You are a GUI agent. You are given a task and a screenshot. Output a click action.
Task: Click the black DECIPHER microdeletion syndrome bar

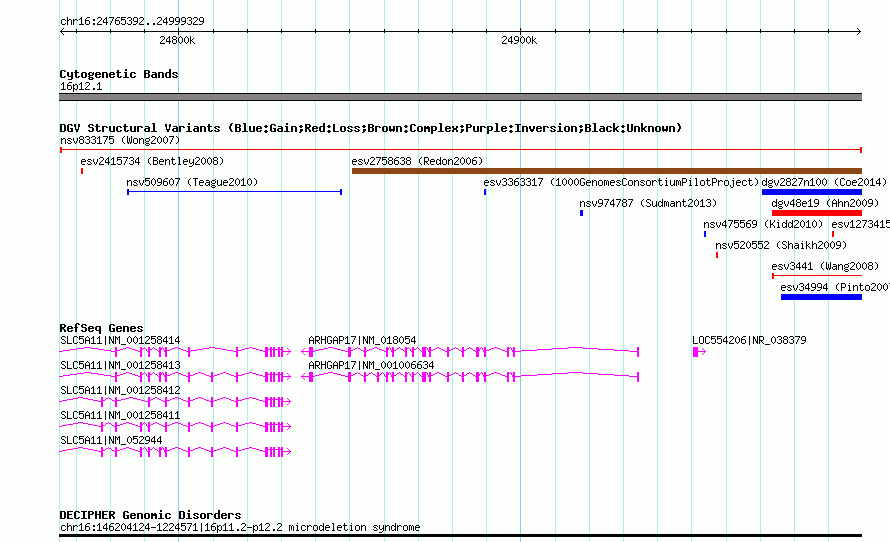point(460,535)
